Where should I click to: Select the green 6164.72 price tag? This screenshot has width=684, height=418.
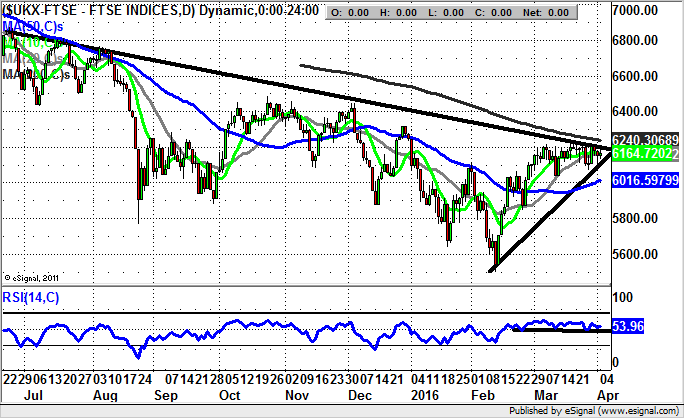pos(646,155)
